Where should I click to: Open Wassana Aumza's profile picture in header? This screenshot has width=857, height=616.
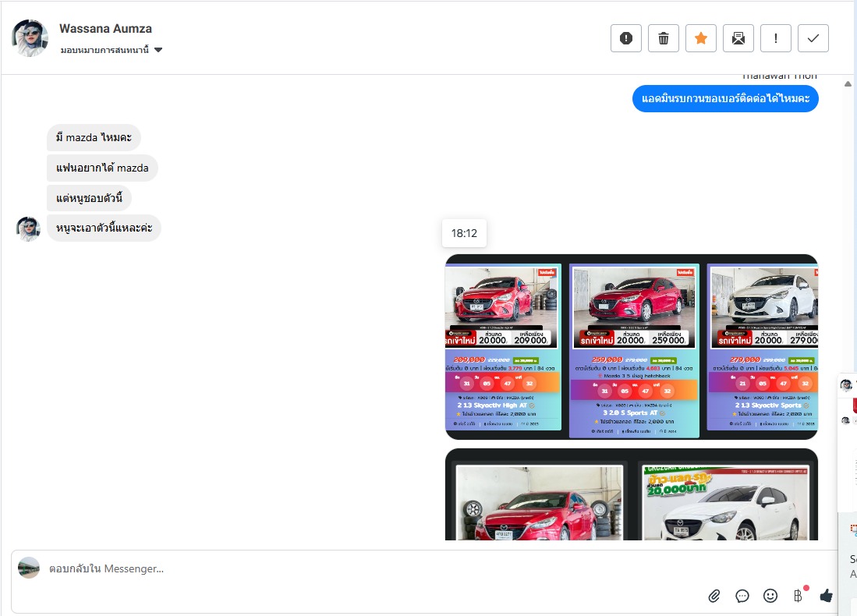(30, 37)
